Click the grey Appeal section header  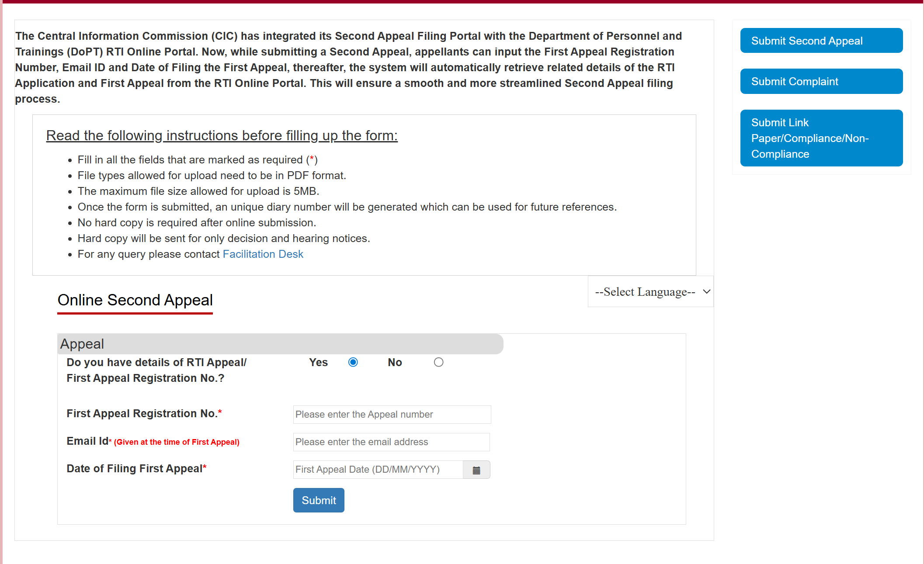tap(280, 344)
